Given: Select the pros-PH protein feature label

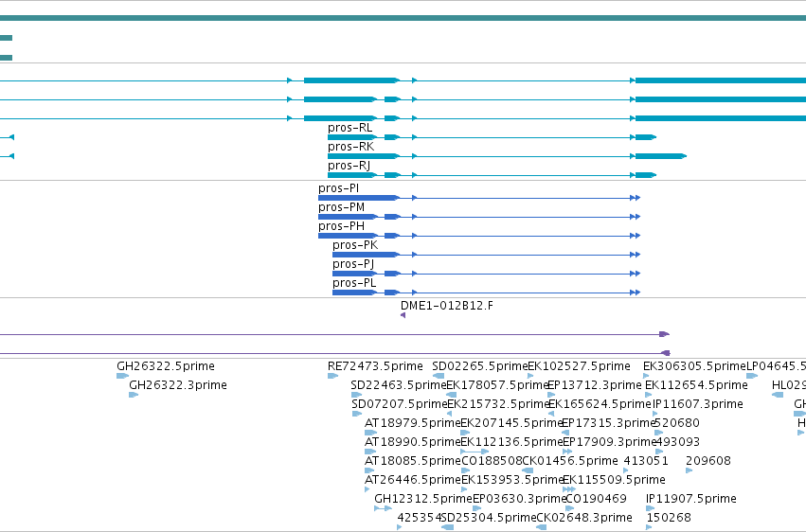Looking at the screenshot, I should pos(341,226).
